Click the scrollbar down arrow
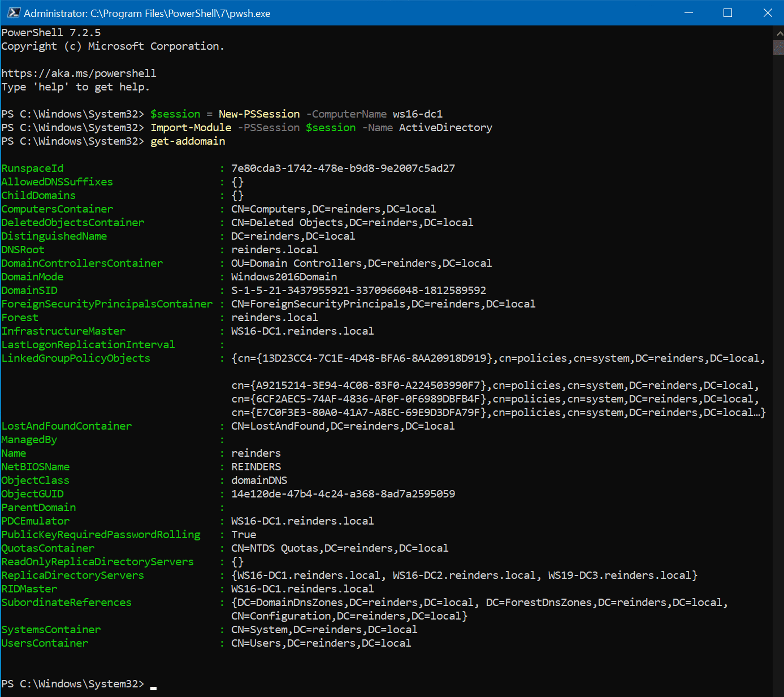 (778, 691)
